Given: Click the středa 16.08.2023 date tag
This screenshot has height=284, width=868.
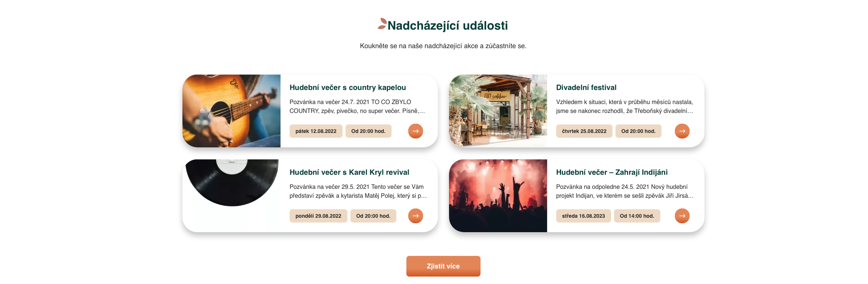Looking at the screenshot, I should 583,216.
